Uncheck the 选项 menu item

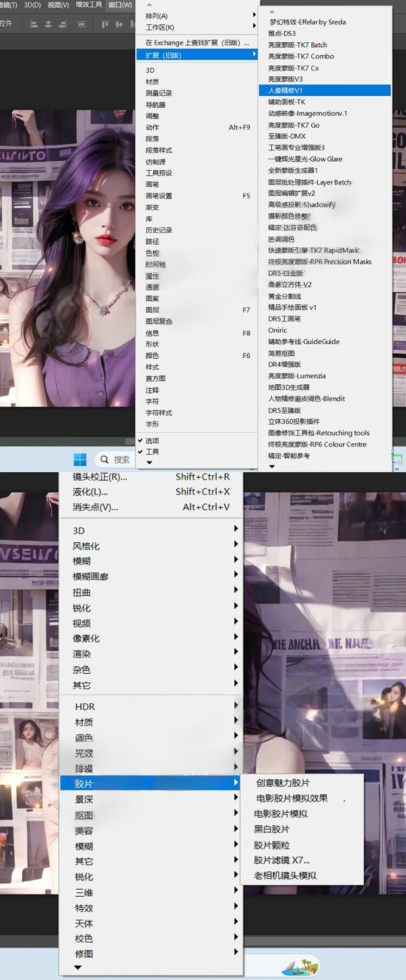coord(152,440)
